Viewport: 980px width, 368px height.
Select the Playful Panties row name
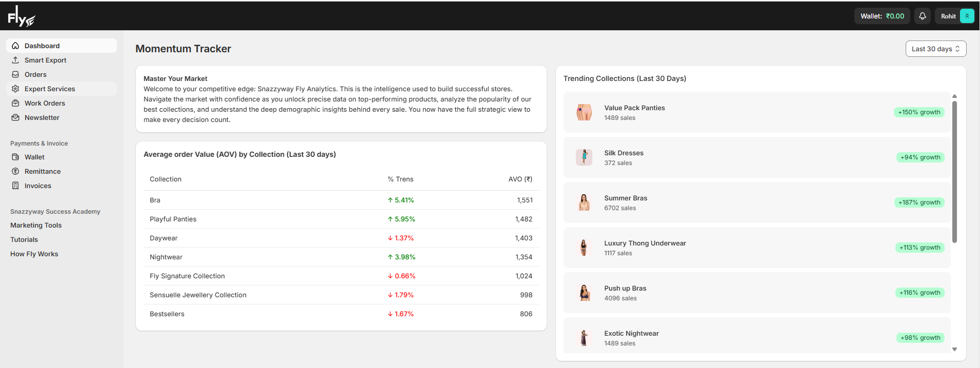click(x=173, y=219)
